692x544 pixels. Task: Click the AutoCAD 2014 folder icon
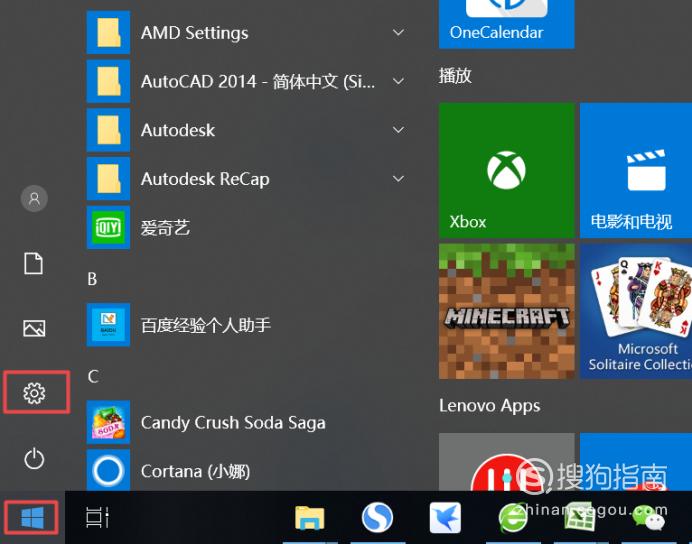[x=109, y=81]
